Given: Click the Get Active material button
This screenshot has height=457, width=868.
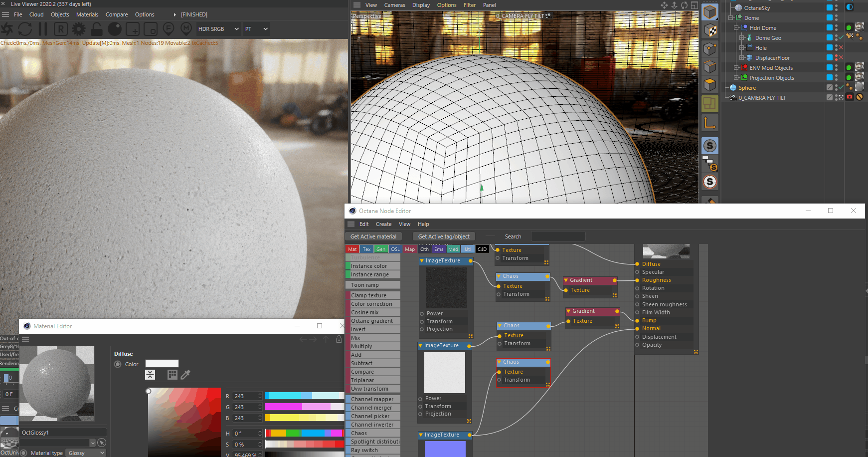Looking at the screenshot, I should pyautogui.click(x=373, y=236).
